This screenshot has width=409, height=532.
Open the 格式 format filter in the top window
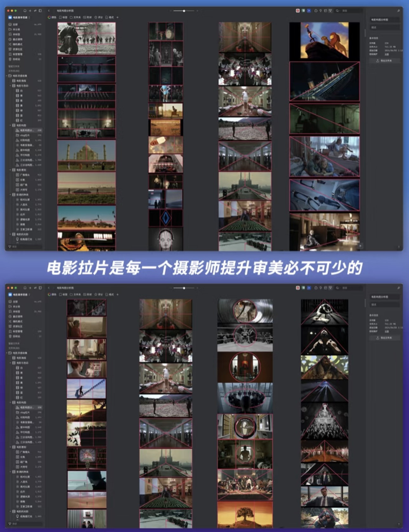[x=109, y=17]
